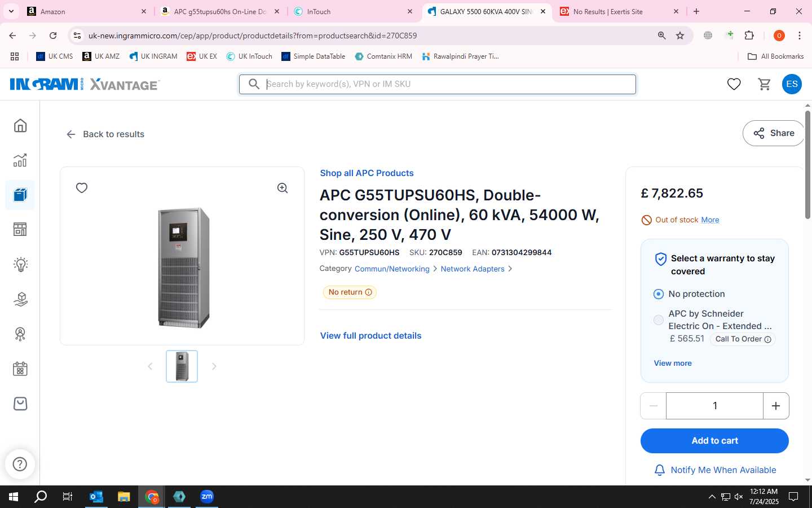812x508 pixels.
Task: Open the products box sidebar icon
Action: click(20, 195)
